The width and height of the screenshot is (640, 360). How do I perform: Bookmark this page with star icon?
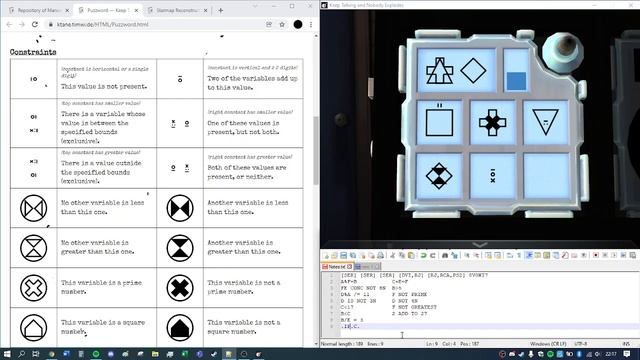coord(282,24)
